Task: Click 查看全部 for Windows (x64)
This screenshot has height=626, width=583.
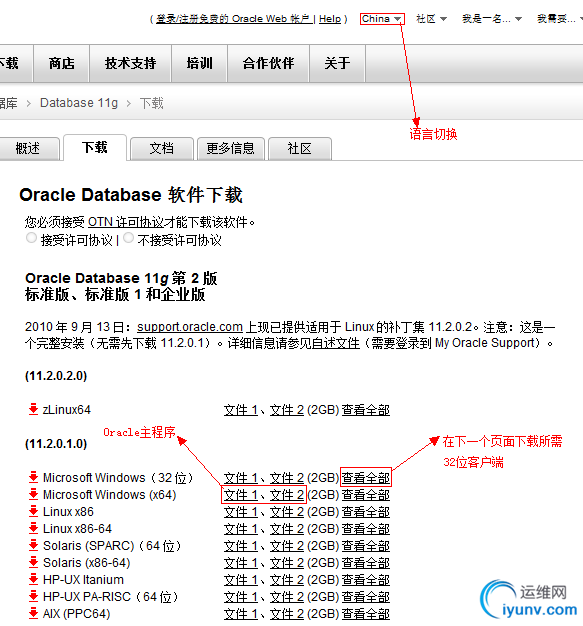Action: 366,495
